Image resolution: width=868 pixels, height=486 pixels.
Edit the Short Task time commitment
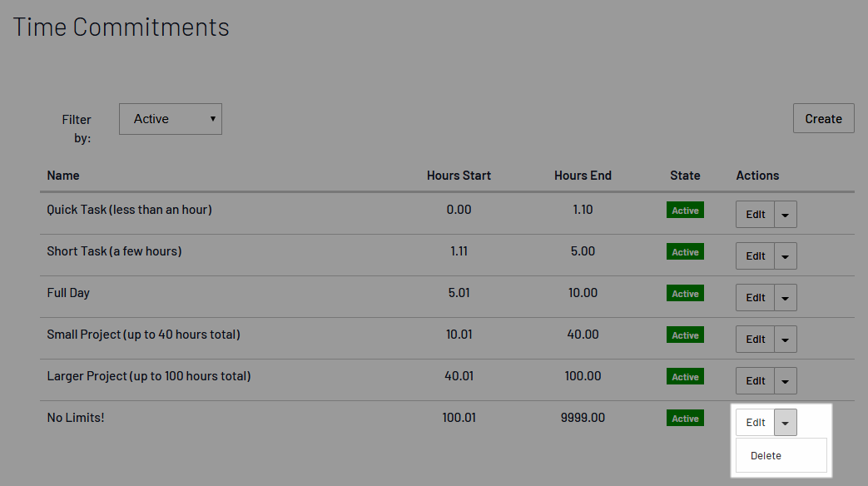755,256
